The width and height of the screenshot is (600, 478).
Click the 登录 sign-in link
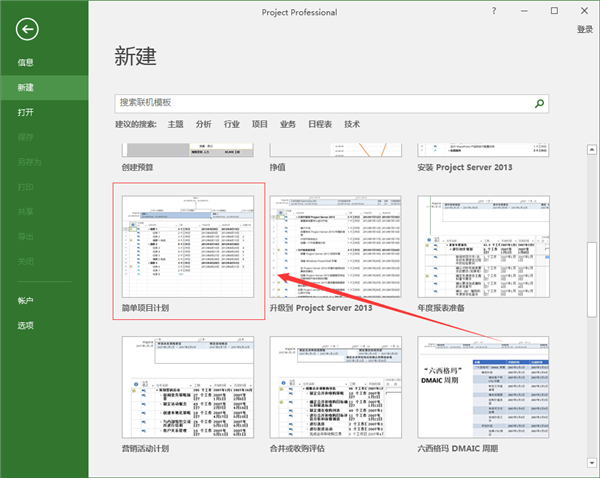click(584, 30)
